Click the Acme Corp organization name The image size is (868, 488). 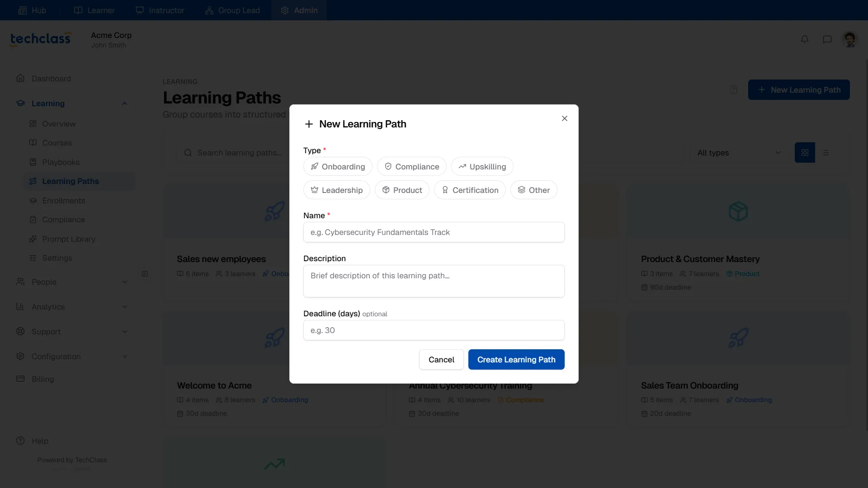[x=111, y=35]
